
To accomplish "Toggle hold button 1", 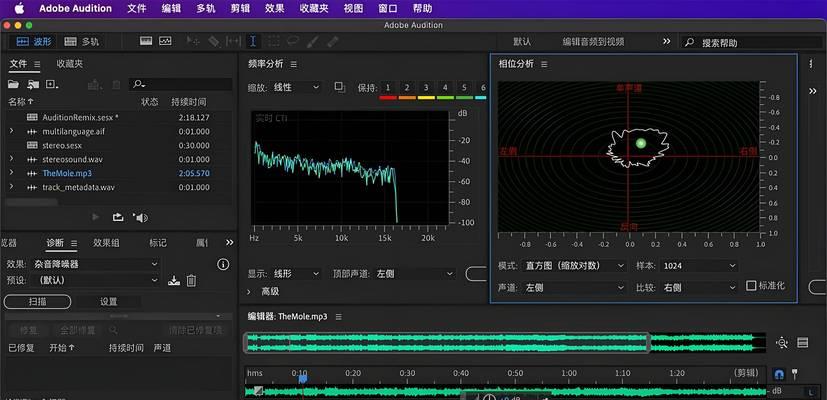I will click(388, 88).
